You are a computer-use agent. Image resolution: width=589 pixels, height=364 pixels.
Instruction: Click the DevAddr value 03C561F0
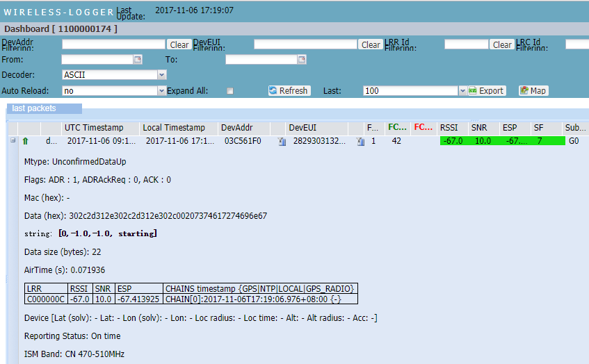pyautogui.click(x=243, y=141)
